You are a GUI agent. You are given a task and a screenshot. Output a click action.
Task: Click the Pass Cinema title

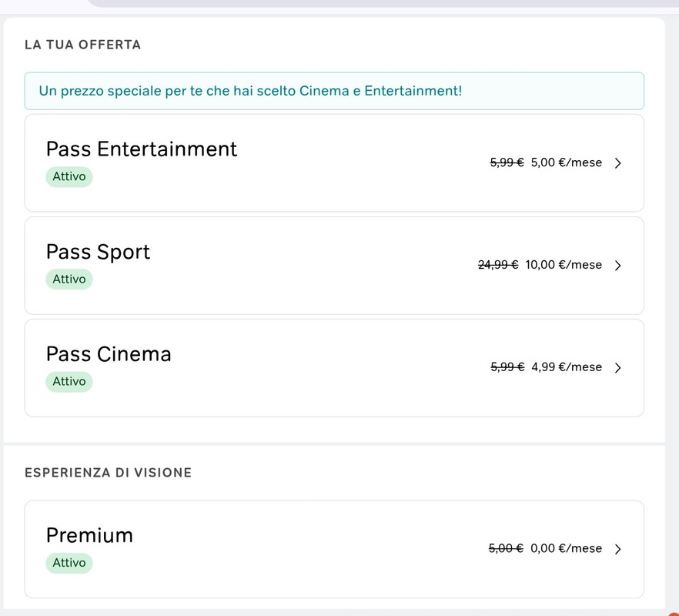click(x=109, y=354)
